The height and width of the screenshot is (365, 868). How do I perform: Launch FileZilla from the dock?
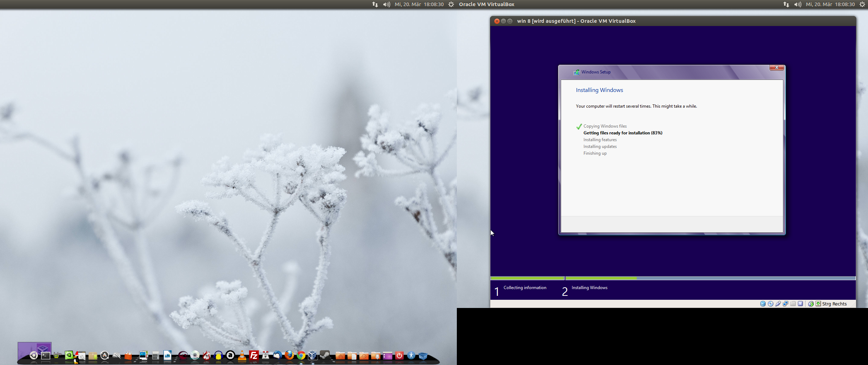click(x=254, y=355)
